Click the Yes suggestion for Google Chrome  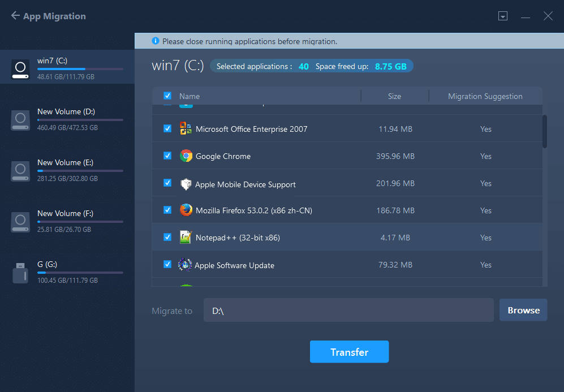coord(485,156)
